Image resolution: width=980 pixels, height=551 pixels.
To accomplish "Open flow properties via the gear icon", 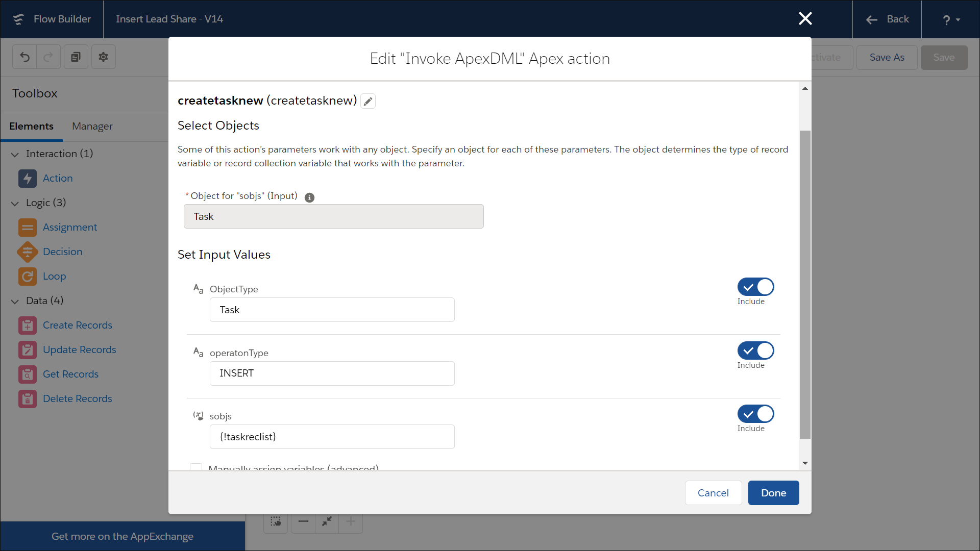I will coord(103,57).
